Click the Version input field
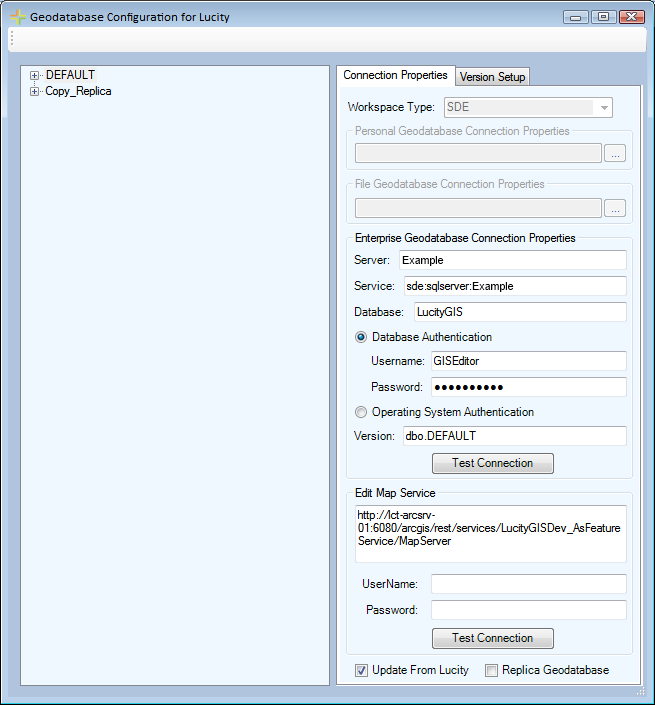Viewport: 655px width, 705px height. 515,436
